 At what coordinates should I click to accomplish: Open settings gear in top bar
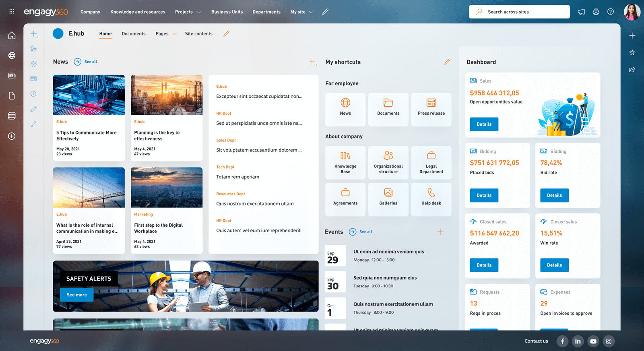(x=596, y=12)
